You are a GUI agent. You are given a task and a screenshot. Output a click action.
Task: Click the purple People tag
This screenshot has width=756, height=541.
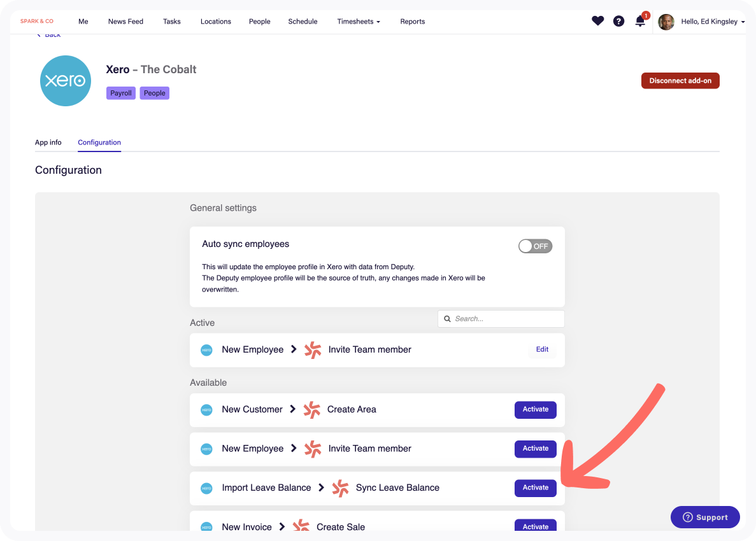point(154,94)
